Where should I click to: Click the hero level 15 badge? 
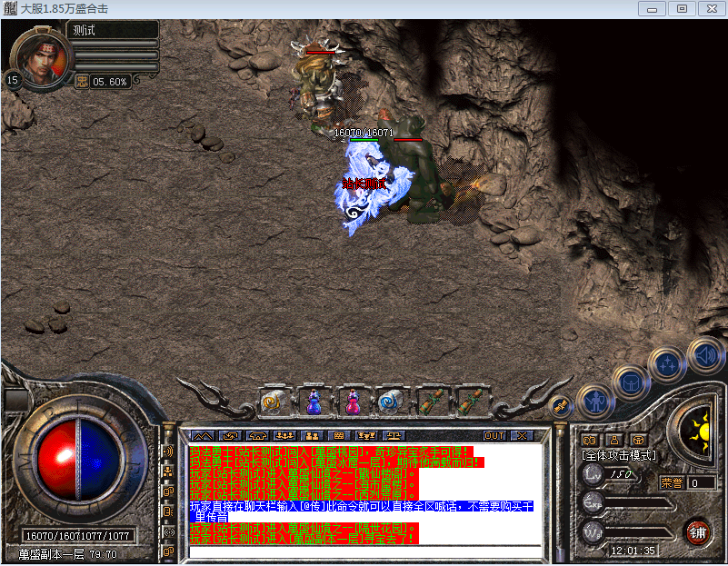tap(12, 80)
